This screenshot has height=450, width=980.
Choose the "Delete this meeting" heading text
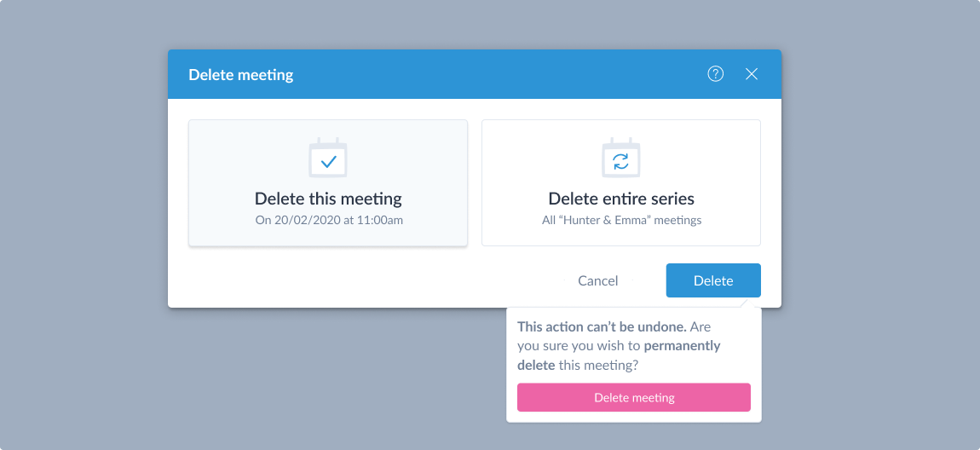(x=328, y=199)
